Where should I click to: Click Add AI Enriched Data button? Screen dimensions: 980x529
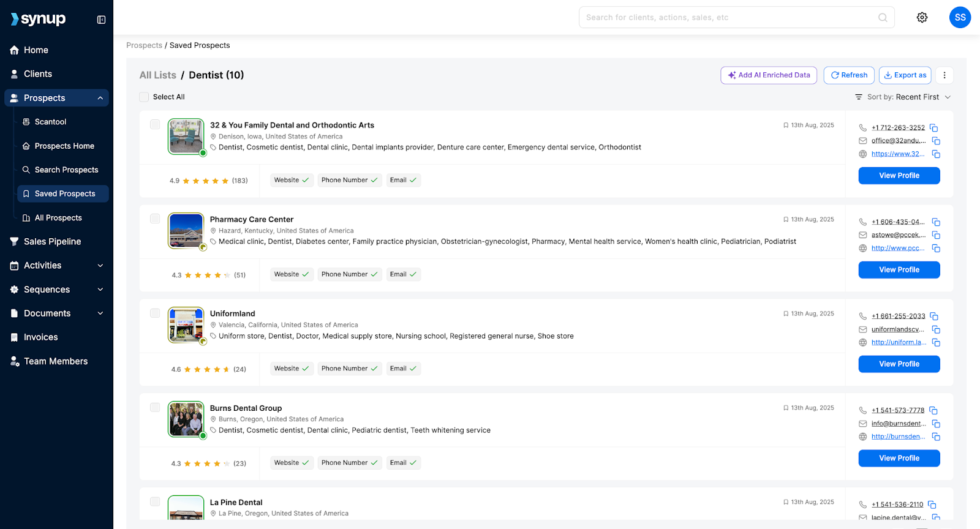click(x=769, y=75)
